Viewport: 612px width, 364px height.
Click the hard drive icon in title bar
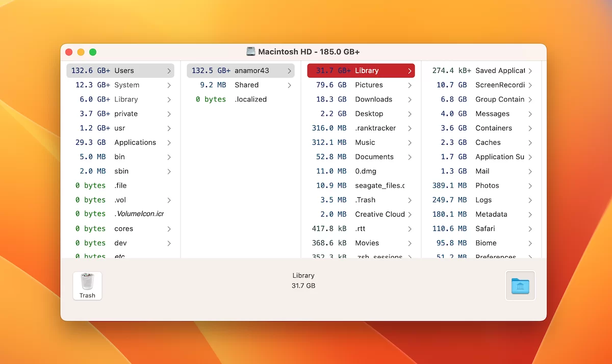[x=250, y=51]
